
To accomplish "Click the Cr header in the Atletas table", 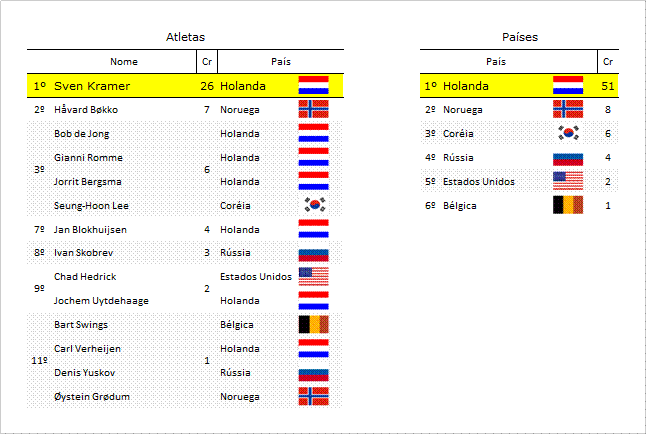I will pyautogui.click(x=207, y=61).
